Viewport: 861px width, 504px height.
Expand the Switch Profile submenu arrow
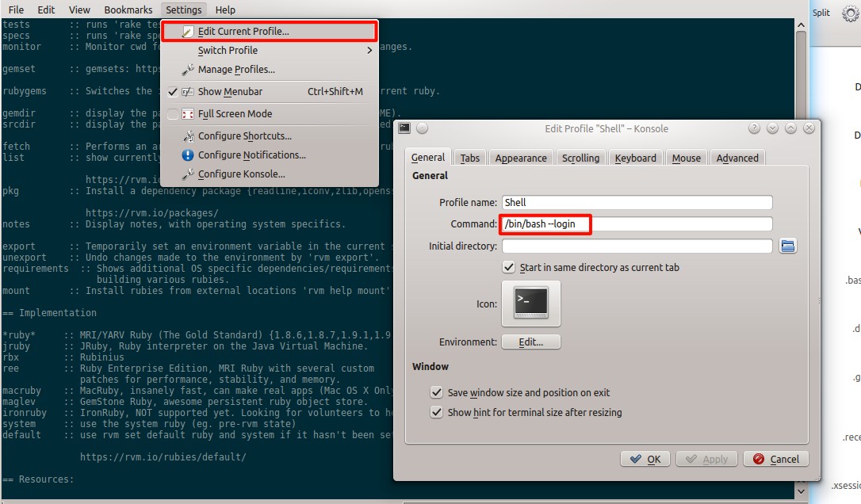click(x=369, y=51)
